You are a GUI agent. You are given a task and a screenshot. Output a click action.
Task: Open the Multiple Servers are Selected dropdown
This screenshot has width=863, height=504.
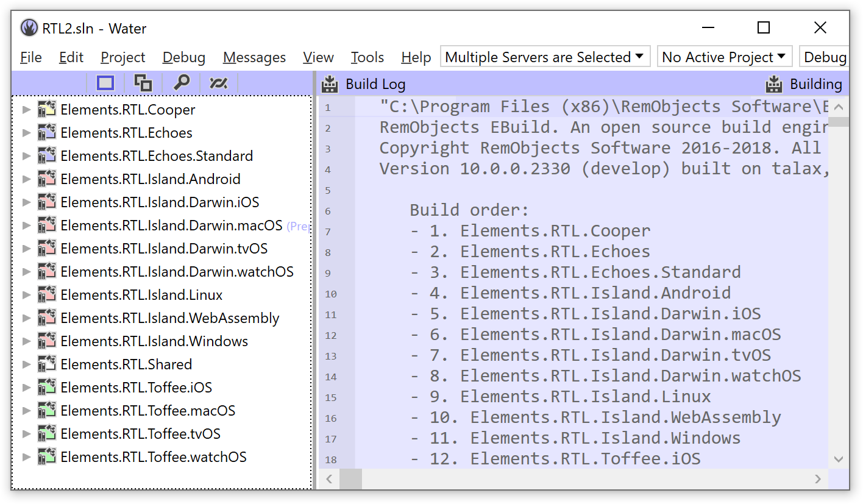[x=545, y=57]
